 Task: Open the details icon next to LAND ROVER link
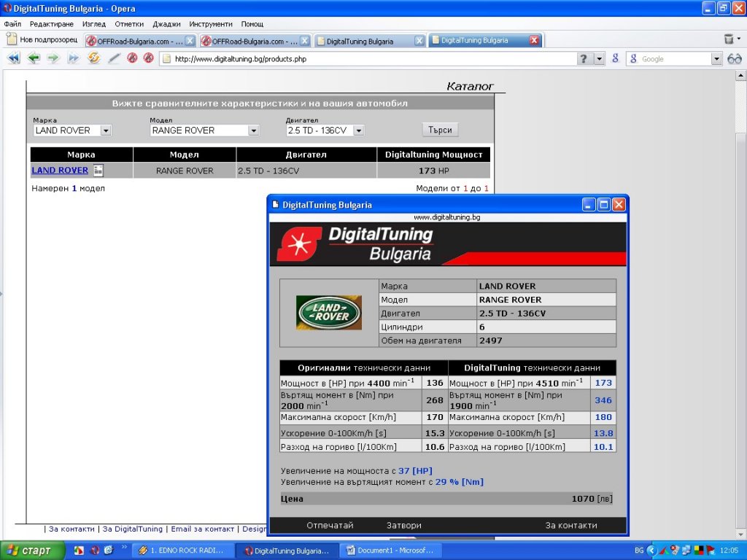pyautogui.click(x=98, y=170)
